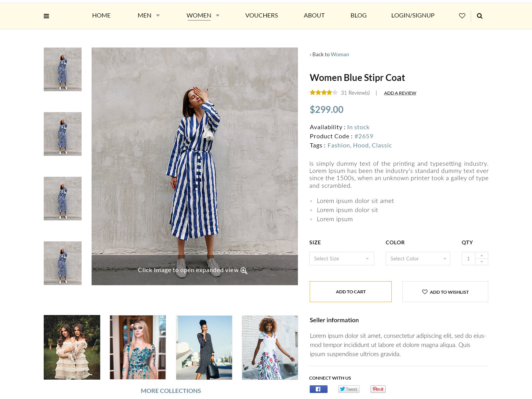Open collection image of woman in floral white dress
The image size is (532, 399).
270,347
